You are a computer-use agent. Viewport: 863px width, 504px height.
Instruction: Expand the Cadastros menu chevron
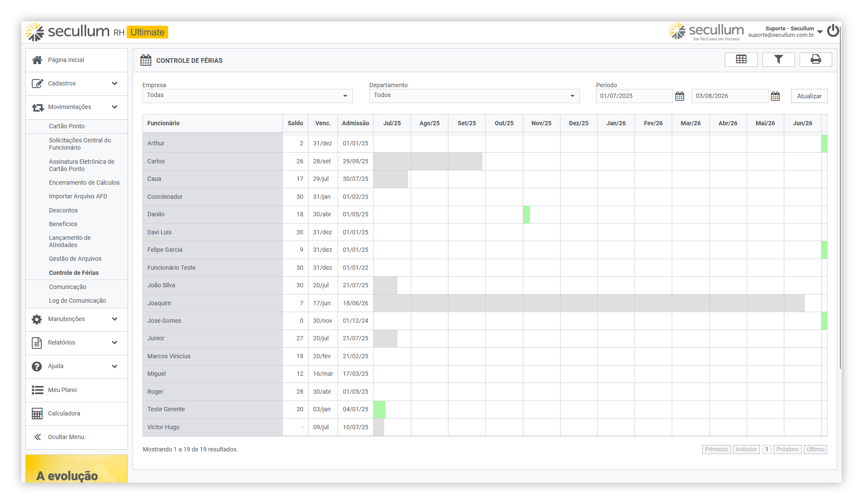click(115, 83)
